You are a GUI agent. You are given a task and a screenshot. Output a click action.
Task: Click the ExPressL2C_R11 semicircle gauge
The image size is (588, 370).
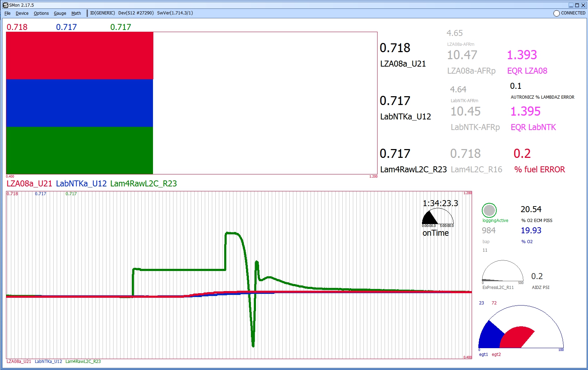click(x=502, y=272)
